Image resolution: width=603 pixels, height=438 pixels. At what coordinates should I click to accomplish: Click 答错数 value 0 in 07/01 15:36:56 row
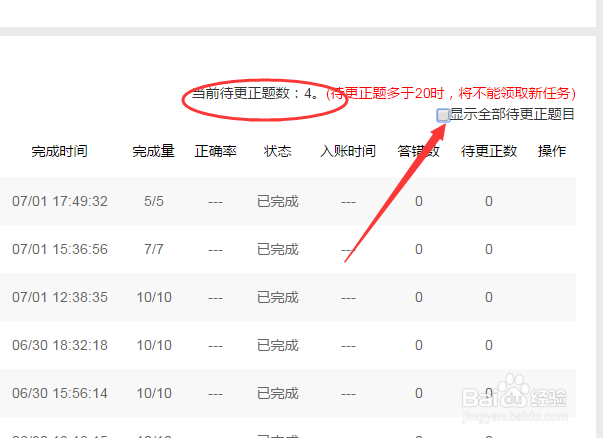click(419, 249)
